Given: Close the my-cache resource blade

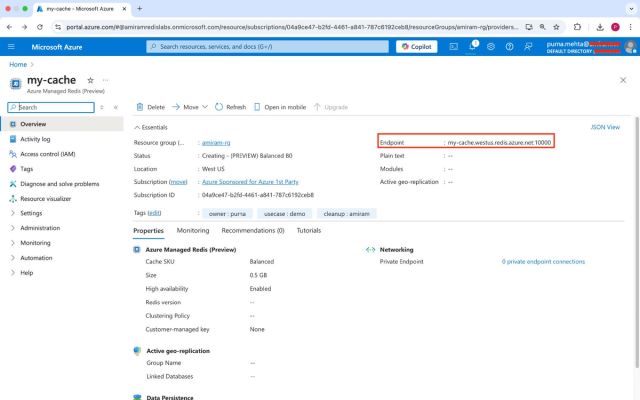Looking at the screenshot, I should pyautogui.click(x=623, y=80).
